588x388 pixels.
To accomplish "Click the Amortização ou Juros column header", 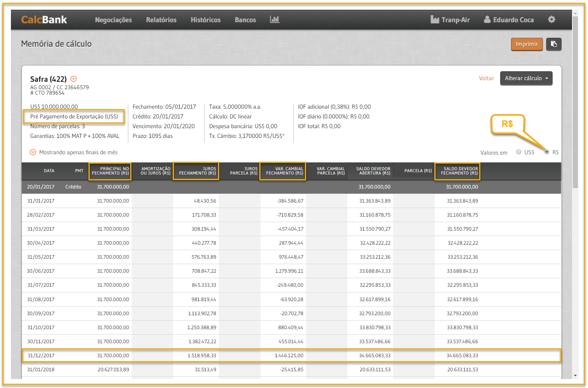I will [156, 171].
